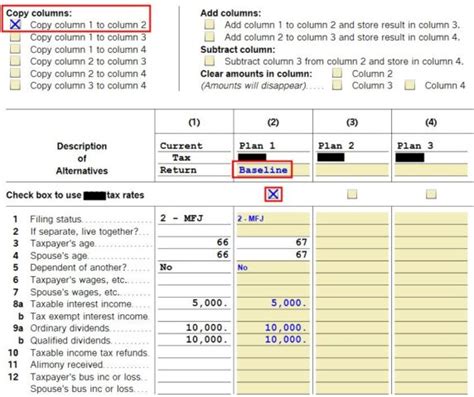Click Plan 2 filing status field
The height and width of the screenshot is (397, 474).
352,219
